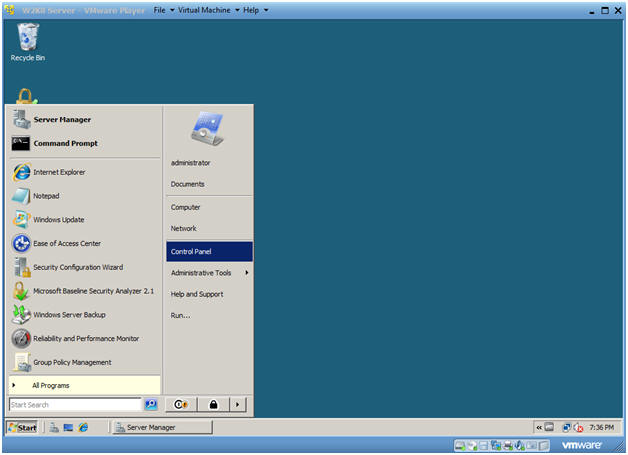Viewport: 628px width, 455px height.
Task: Click the muted volume tray icon
Action: click(x=578, y=427)
